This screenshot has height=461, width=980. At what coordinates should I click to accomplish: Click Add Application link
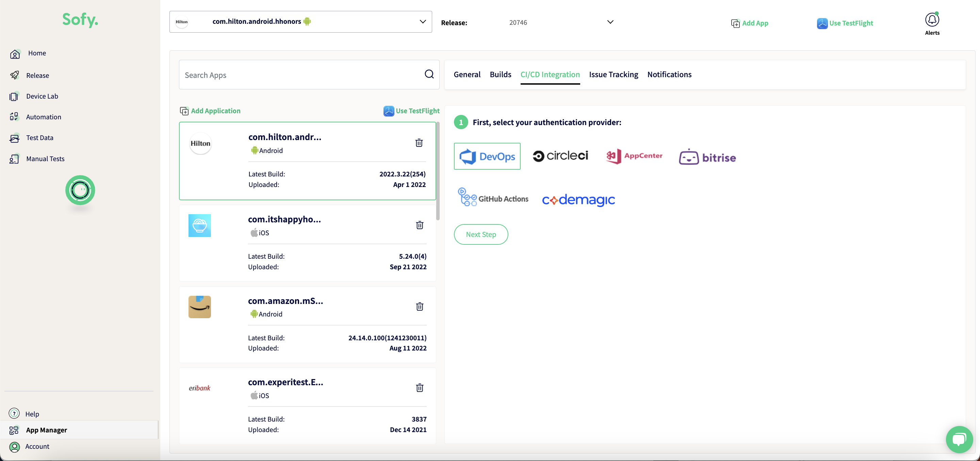(x=210, y=110)
